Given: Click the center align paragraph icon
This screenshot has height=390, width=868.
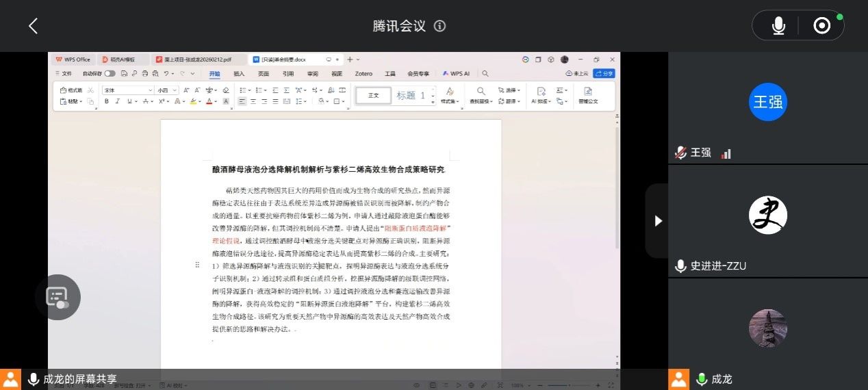Looking at the screenshot, I should coord(253,101).
